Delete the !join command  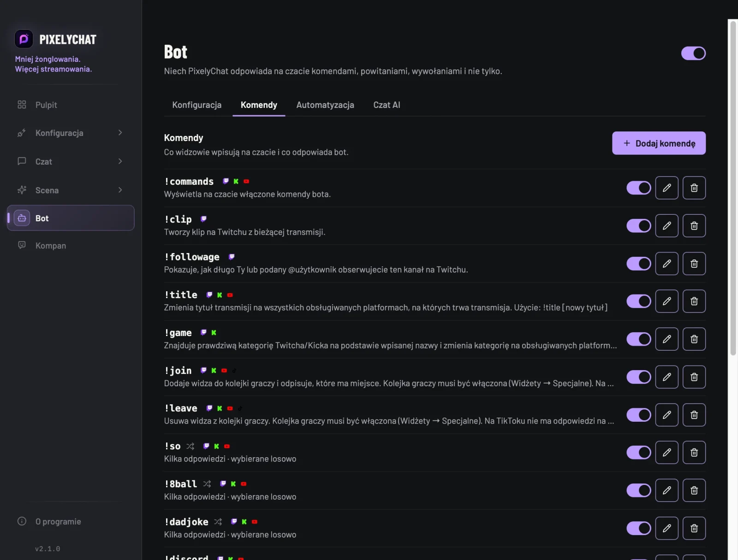(x=694, y=377)
